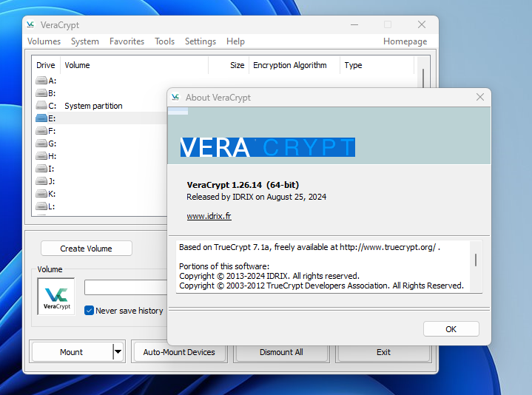Select drive B: icon in list
The height and width of the screenshot is (395, 532).
[41, 93]
